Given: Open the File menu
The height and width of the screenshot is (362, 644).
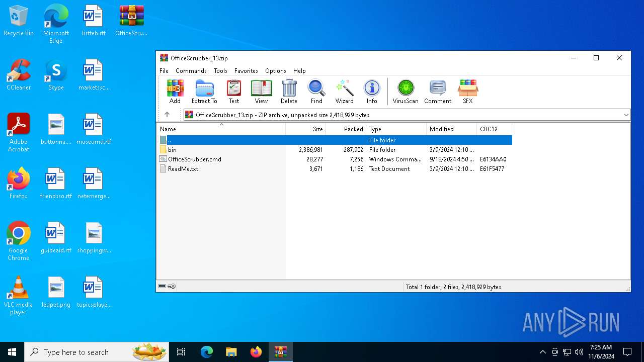Looking at the screenshot, I should [x=164, y=71].
